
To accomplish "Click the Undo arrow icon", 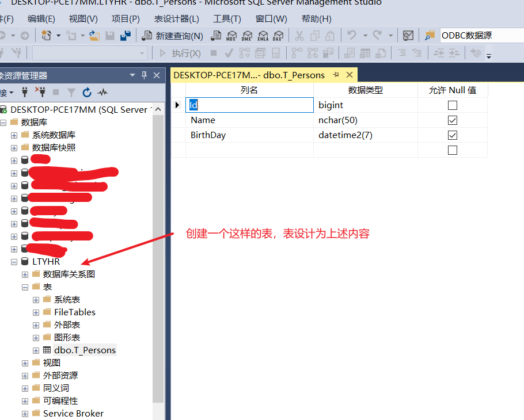I will [352, 35].
